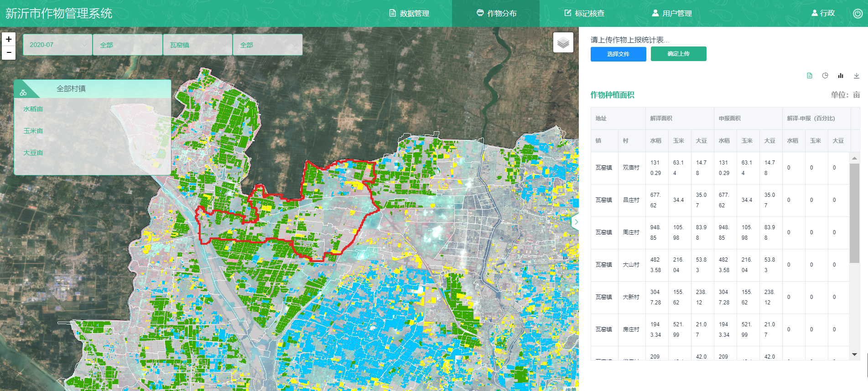Open the 用户管理 menu
Screen dimensions: 868x391
(x=672, y=13)
